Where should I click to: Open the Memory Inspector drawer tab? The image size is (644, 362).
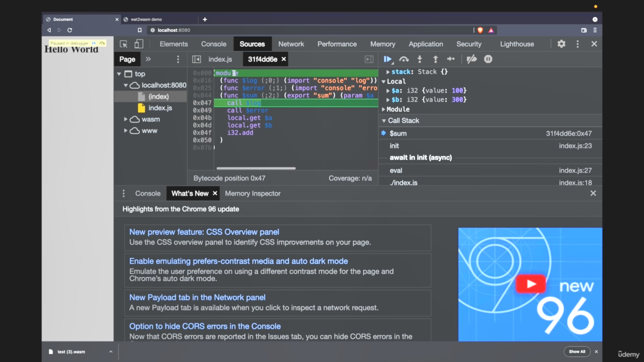point(253,194)
